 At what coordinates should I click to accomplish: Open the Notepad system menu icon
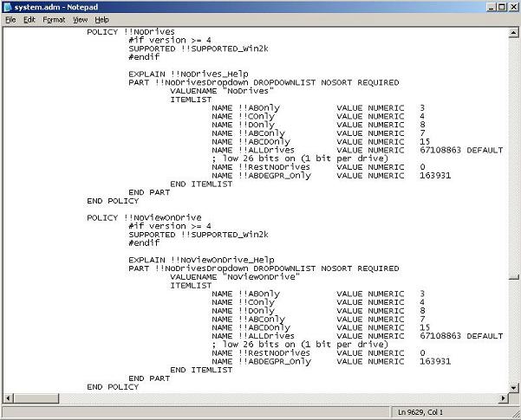8,7
